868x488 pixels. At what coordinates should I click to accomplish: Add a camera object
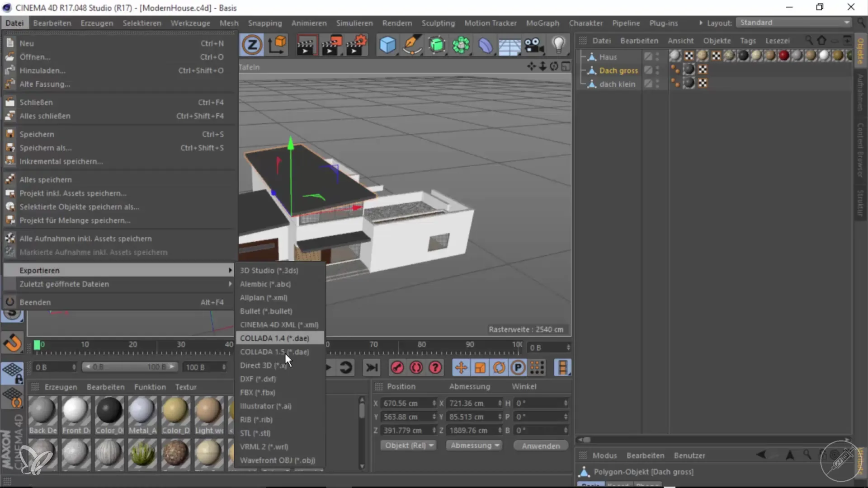pos(534,45)
